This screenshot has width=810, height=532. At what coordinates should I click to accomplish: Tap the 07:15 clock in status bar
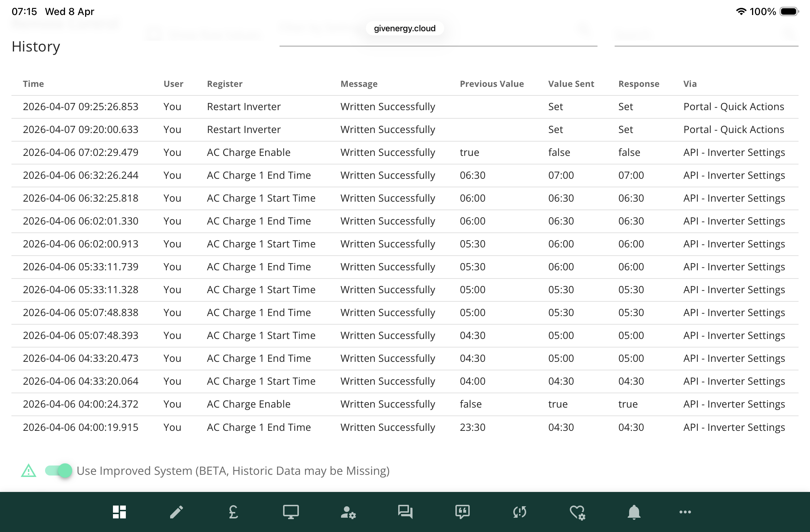point(24,11)
